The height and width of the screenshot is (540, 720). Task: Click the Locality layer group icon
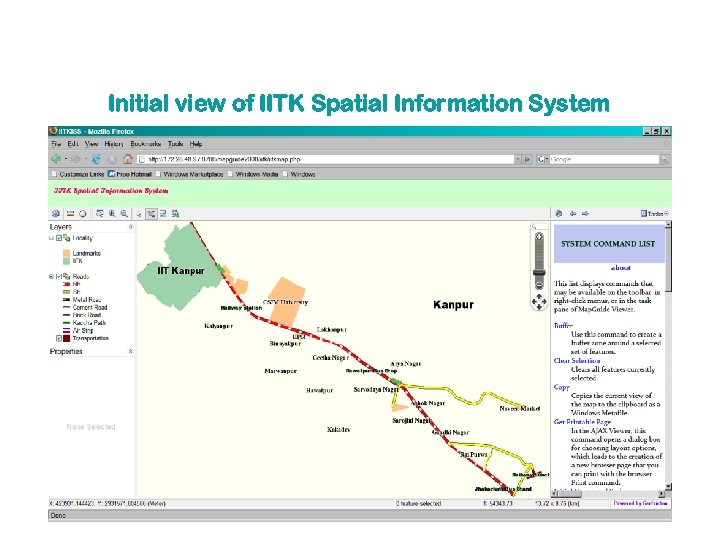pos(67,238)
